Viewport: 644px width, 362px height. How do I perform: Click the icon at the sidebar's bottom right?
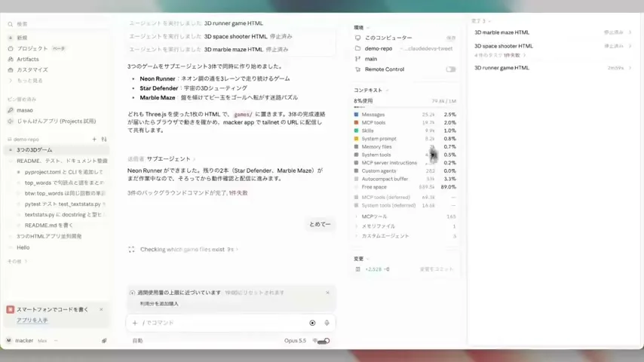click(104, 341)
